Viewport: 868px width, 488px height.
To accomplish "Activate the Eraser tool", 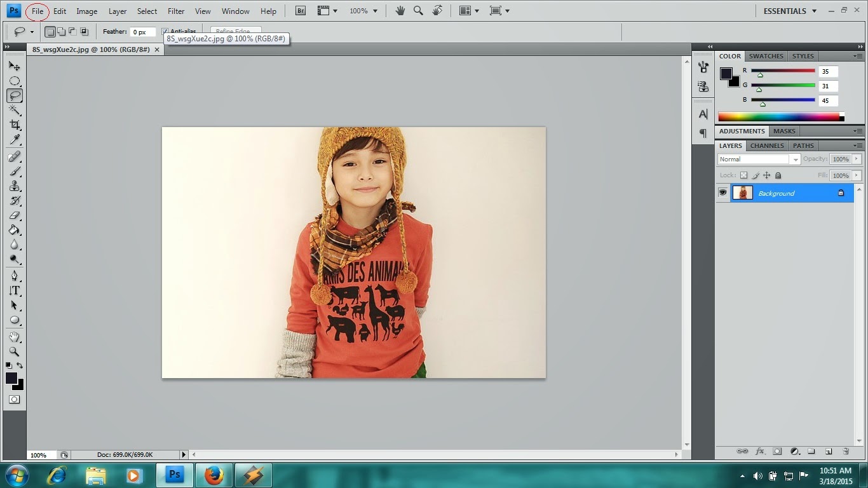I will pyautogui.click(x=14, y=216).
